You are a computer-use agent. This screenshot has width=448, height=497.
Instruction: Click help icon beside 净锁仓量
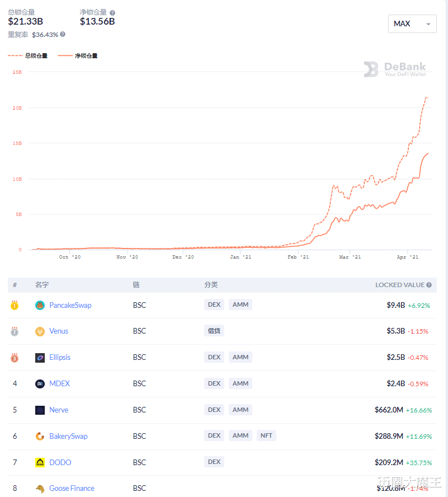112,12
